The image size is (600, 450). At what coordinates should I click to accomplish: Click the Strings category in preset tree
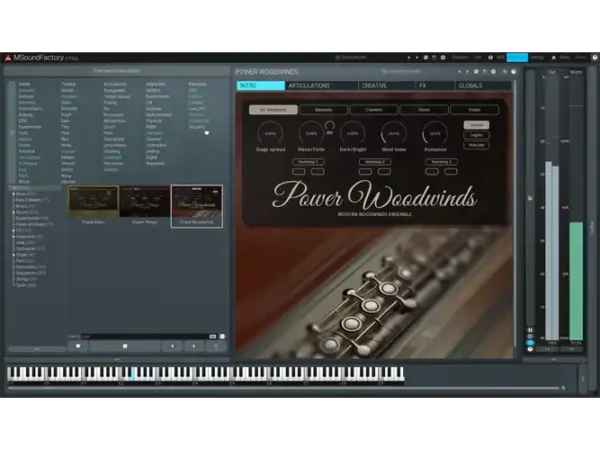(x=26, y=279)
